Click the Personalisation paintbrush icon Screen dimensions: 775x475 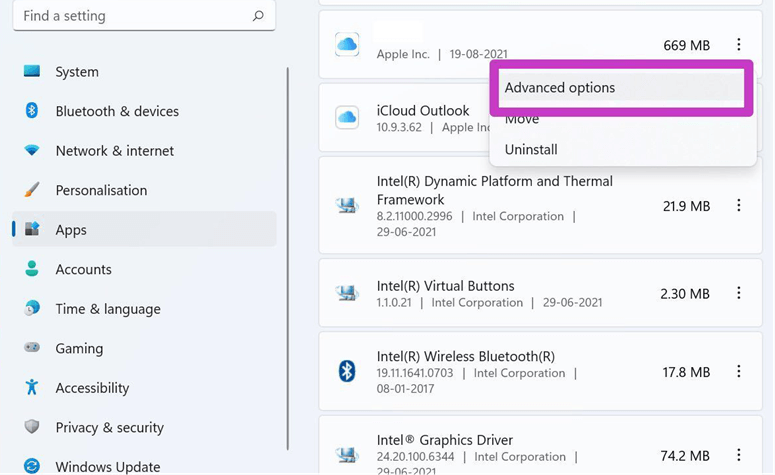coord(32,189)
